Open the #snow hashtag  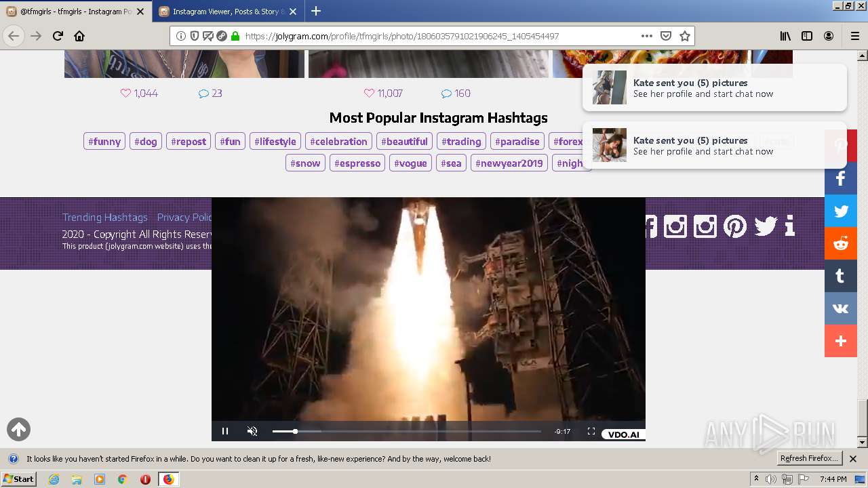(305, 163)
